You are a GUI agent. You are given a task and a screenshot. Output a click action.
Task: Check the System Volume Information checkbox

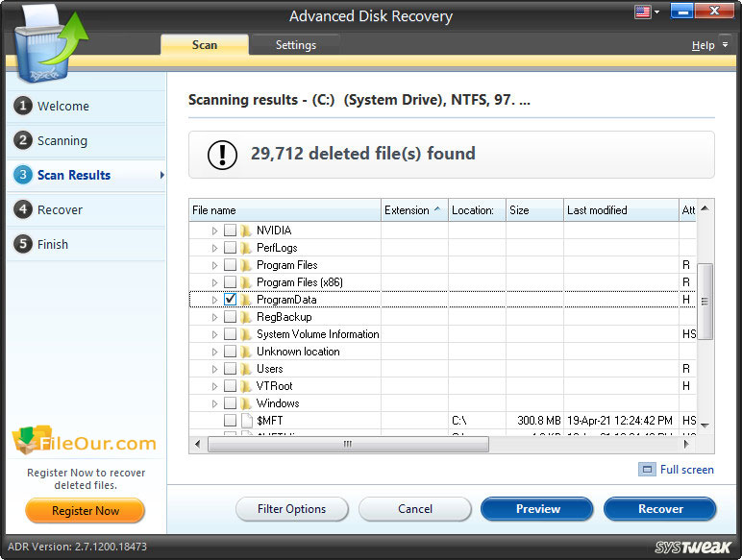click(x=230, y=334)
